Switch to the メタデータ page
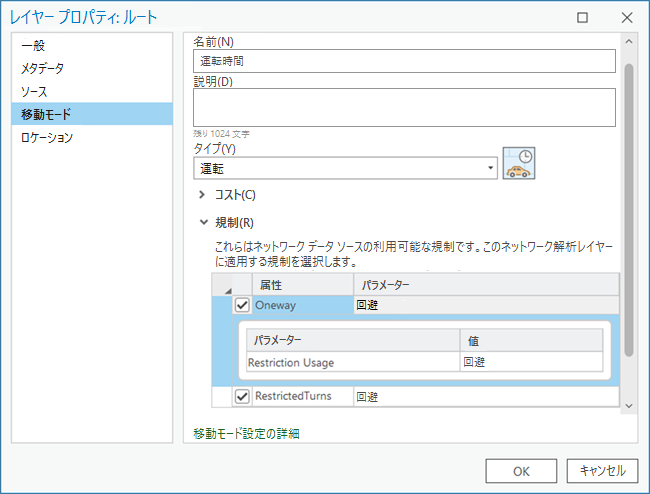Viewport: 650px width, 494px height. pos(42,69)
